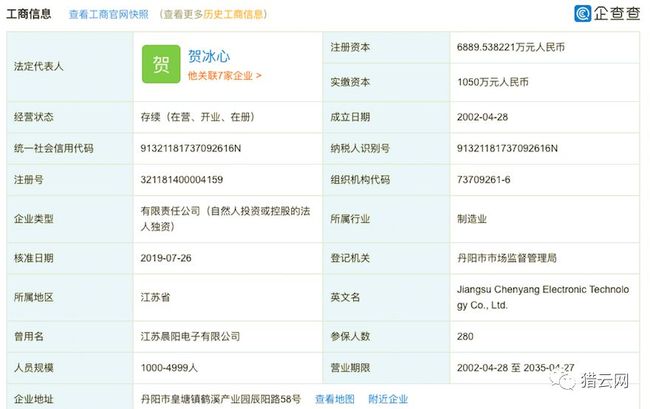Click the 登记机关 label cell

(x=386, y=258)
